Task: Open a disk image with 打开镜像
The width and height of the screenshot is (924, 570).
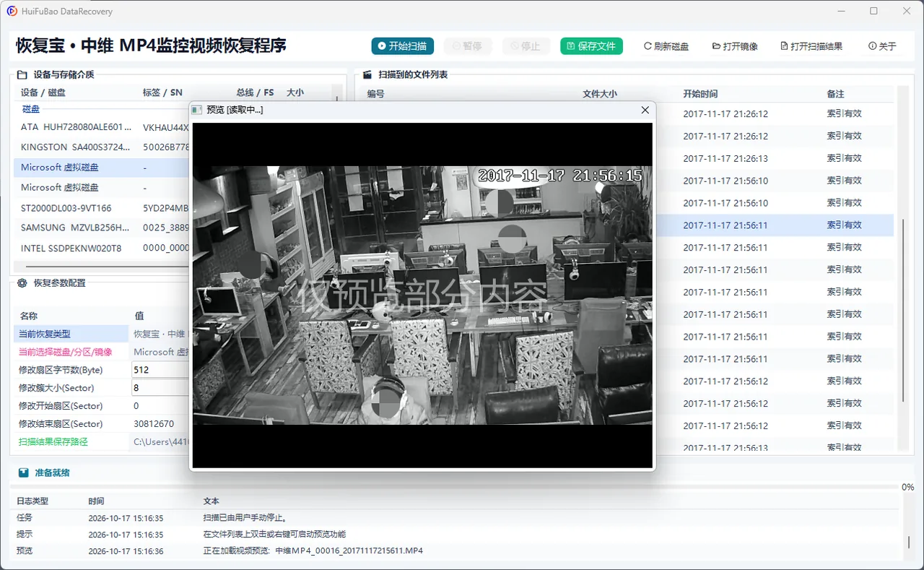Action: point(735,46)
